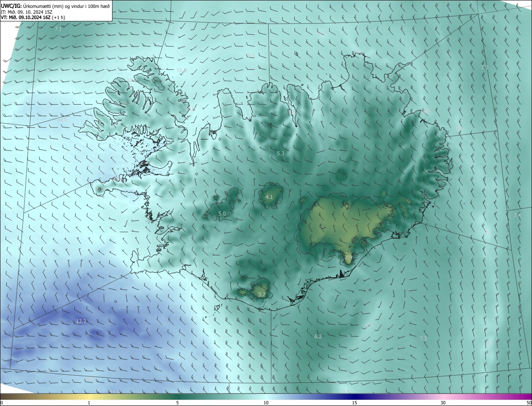This screenshot has width=532, height=406.
Task: Click the 10 tick on the color scale
Action: click(266, 403)
